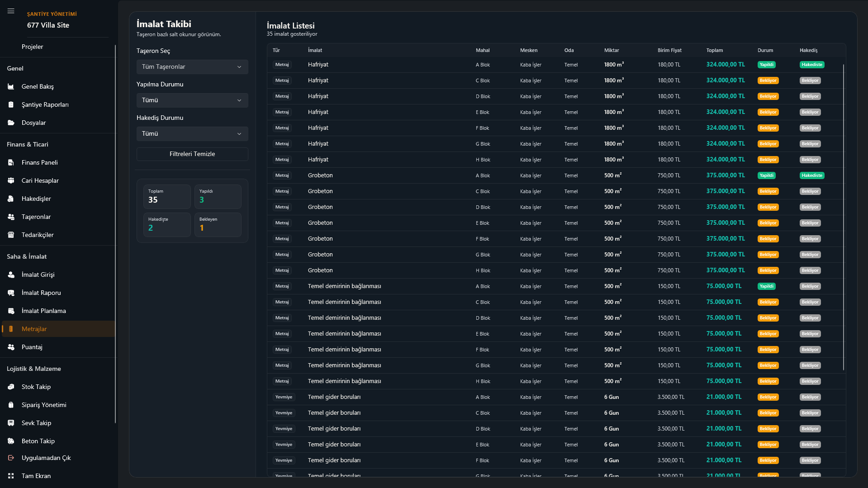Select Beton Takip menu item
Image resolution: width=868 pixels, height=488 pixels.
[38, 441]
